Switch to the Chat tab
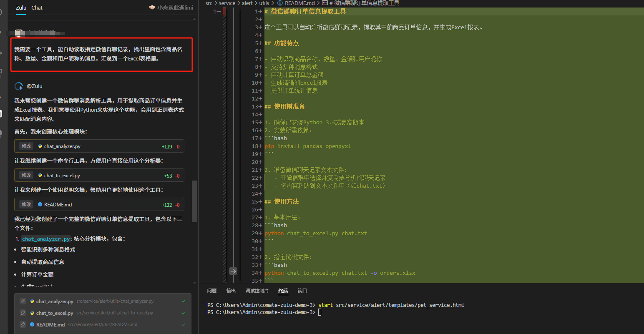The height and width of the screenshot is (334, 644). pos(37,8)
